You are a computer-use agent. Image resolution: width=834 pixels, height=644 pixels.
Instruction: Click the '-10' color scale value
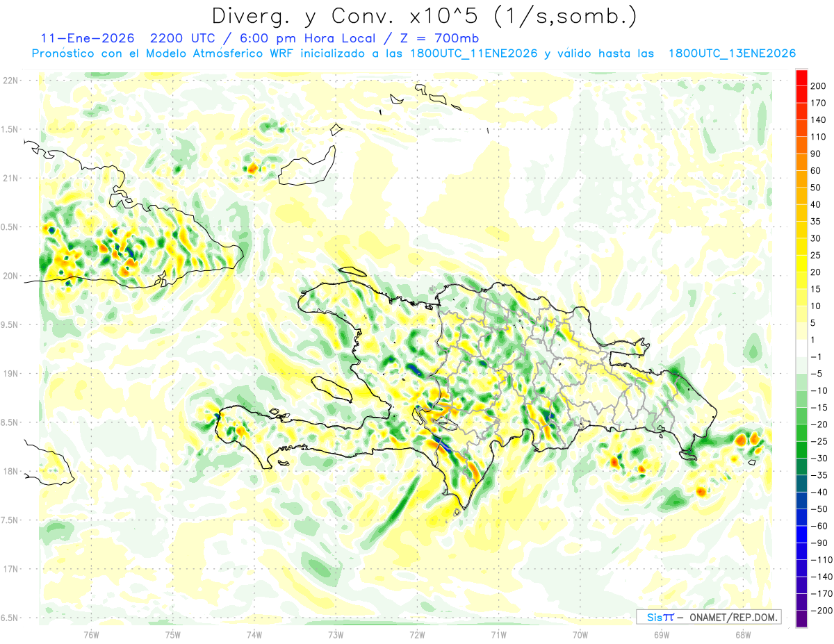(x=819, y=391)
